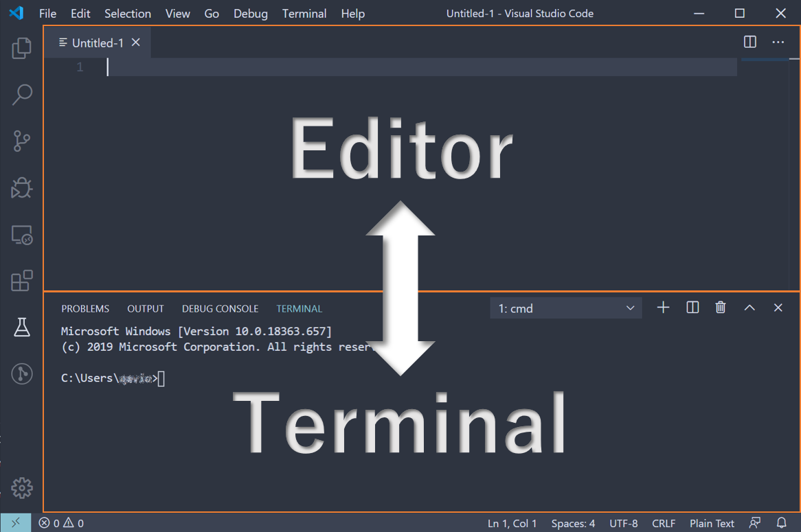The height and width of the screenshot is (532, 801).
Task: Click line 1 in the editor
Action: point(421,67)
